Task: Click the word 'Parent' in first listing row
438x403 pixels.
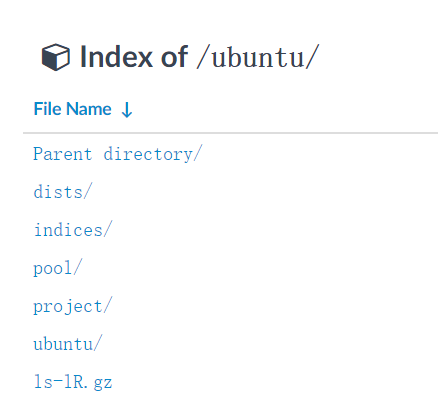Action: (63, 154)
